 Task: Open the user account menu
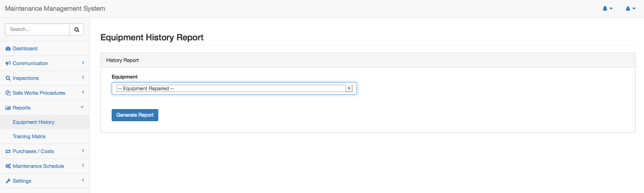[x=631, y=9]
